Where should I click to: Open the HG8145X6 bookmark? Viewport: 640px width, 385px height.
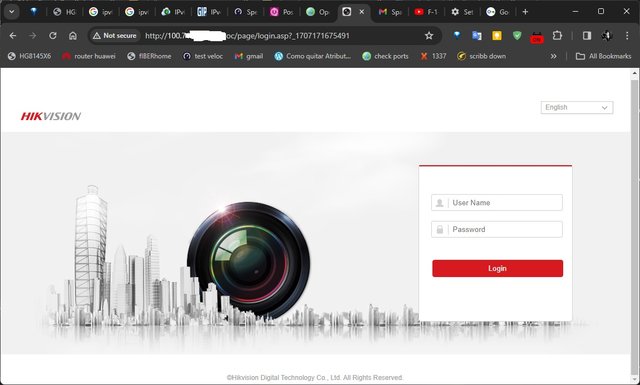click(29, 56)
